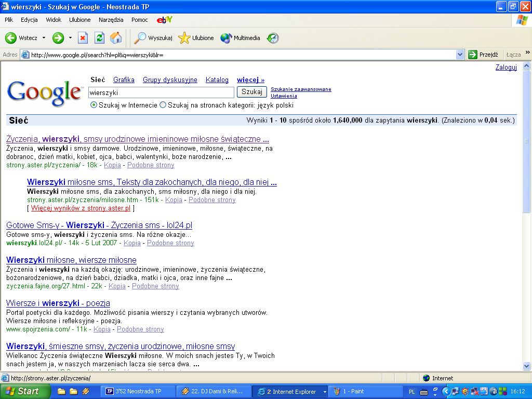
Task: Click the Stop loading icon
Action: pyautogui.click(x=83, y=38)
